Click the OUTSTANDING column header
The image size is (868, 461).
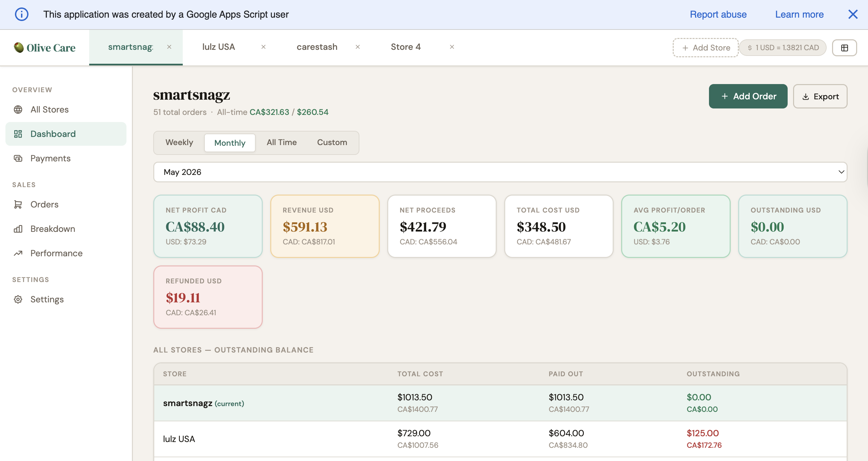(713, 374)
